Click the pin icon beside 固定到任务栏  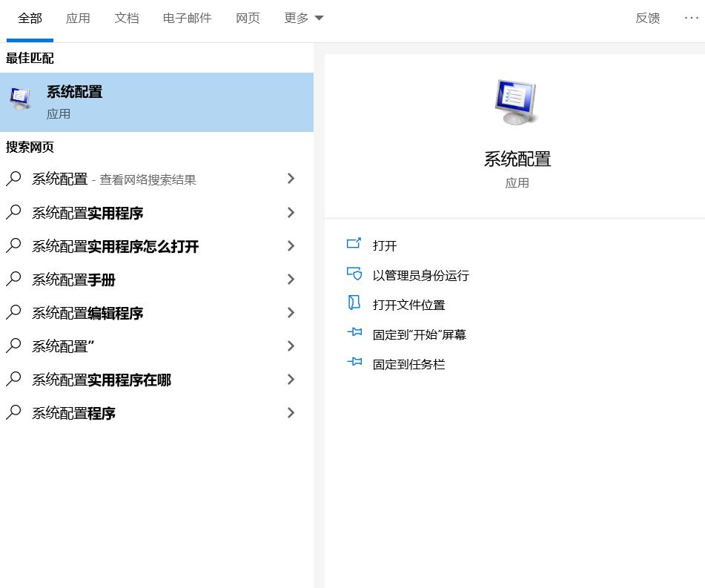point(355,363)
